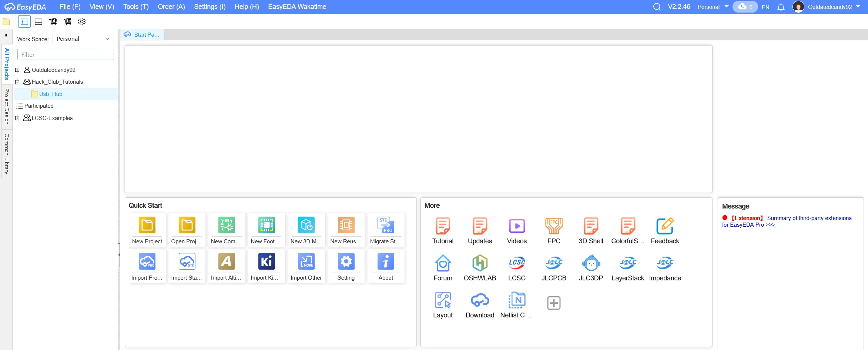Open the Setting tile in Quick Start
The width and height of the screenshot is (868, 350).
[346, 266]
